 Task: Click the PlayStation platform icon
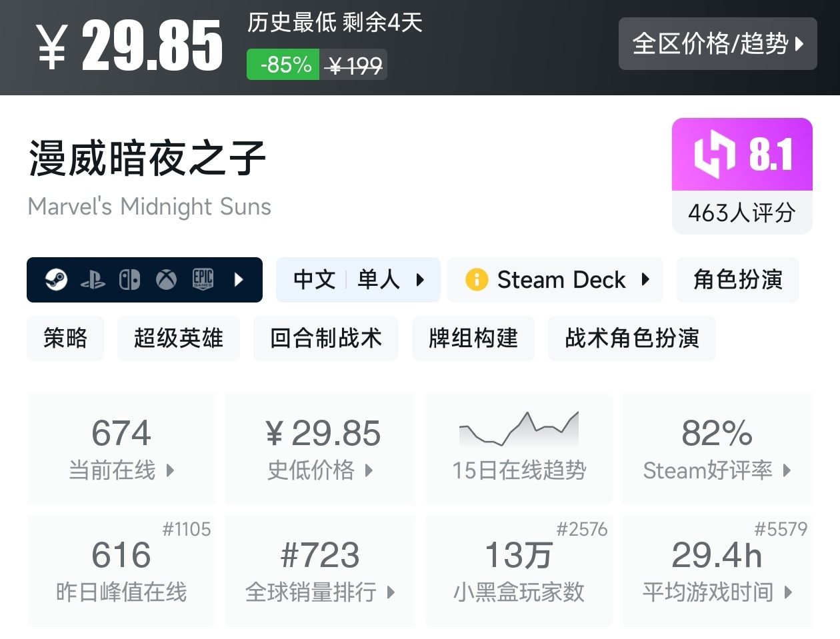point(93,280)
